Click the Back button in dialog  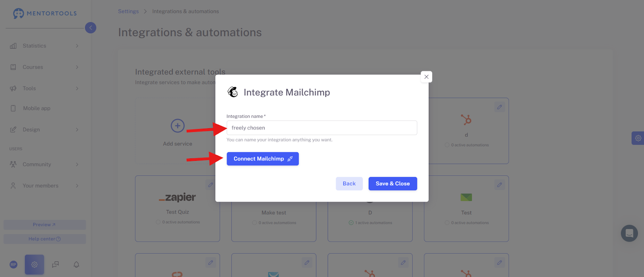coord(349,184)
